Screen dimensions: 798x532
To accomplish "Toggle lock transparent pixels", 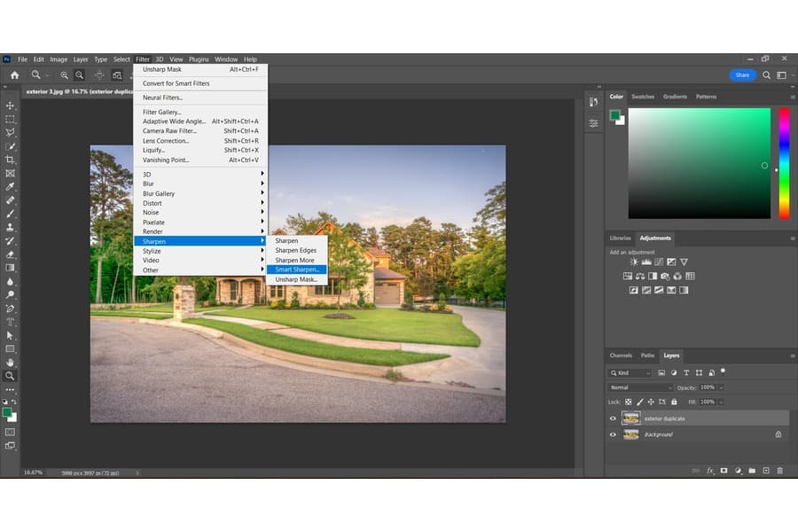I will tap(629, 403).
